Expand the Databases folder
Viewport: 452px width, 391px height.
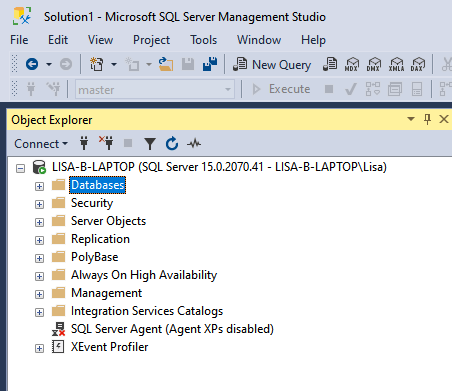click(39, 186)
